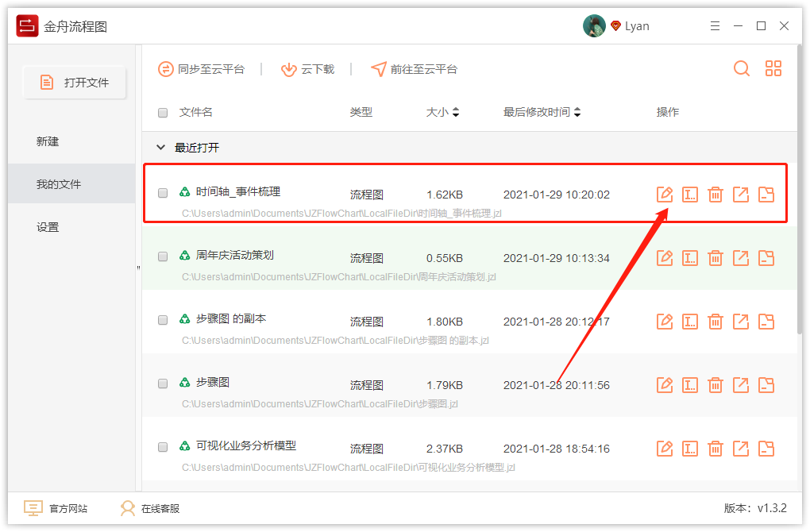Switch to grid view with four-squares icon
810x532 pixels.
(x=773, y=68)
